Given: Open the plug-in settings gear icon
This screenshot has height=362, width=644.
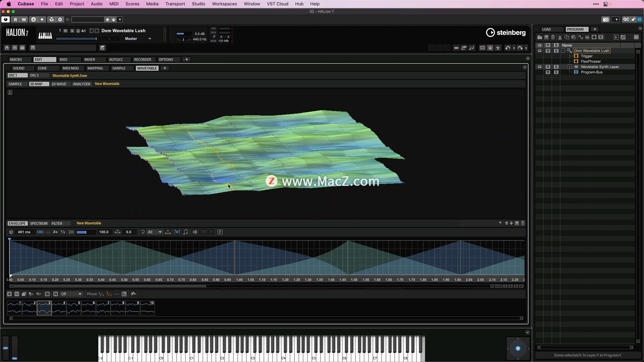Looking at the screenshot, I should pos(60,19).
